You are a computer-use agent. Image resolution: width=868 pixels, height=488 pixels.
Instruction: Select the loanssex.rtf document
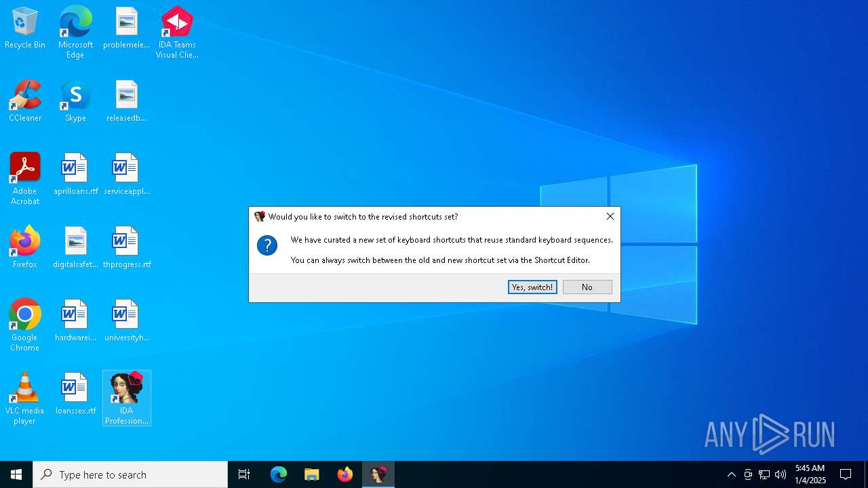click(x=75, y=394)
